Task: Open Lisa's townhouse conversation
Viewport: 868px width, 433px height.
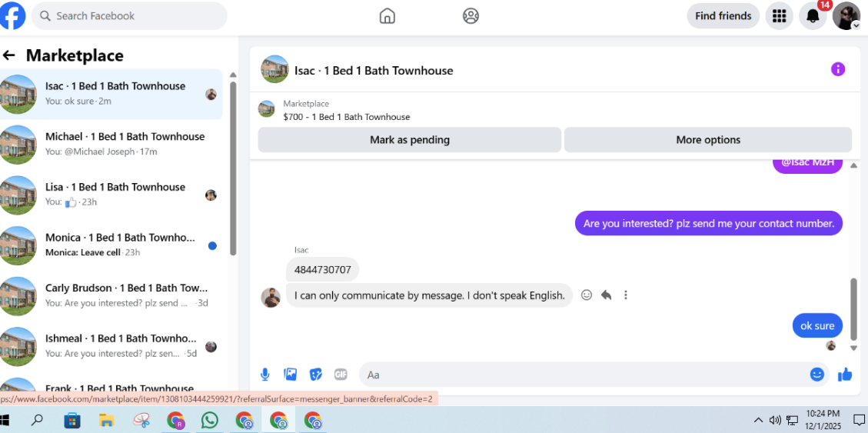Action: tap(111, 195)
